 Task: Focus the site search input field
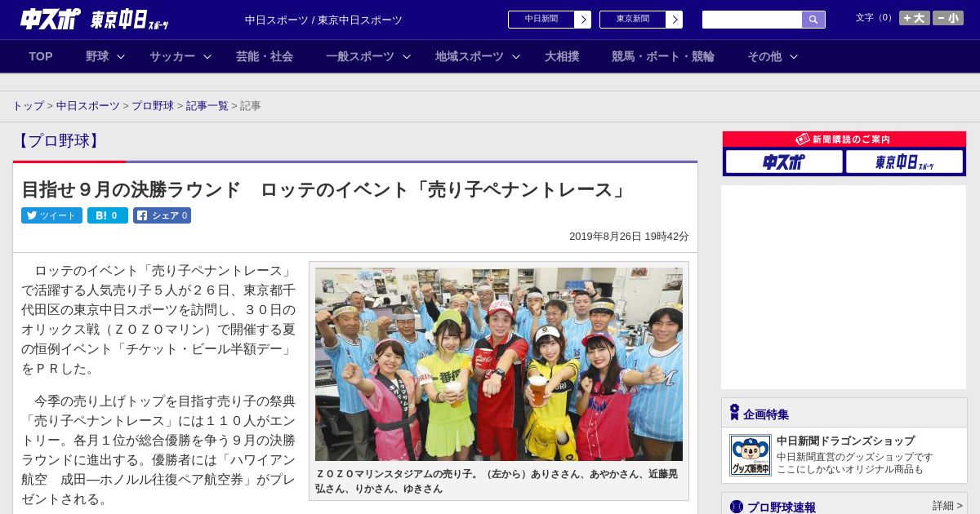pyautogui.click(x=751, y=20)
